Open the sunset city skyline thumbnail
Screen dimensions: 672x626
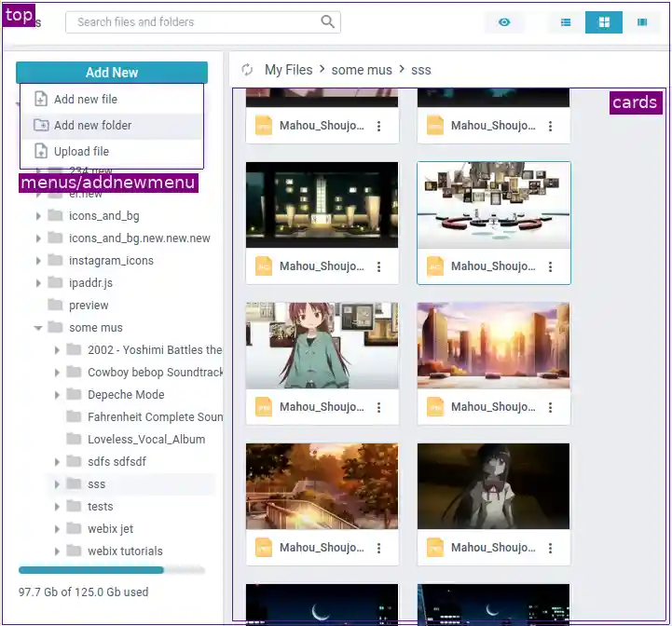tap(494, 346)
